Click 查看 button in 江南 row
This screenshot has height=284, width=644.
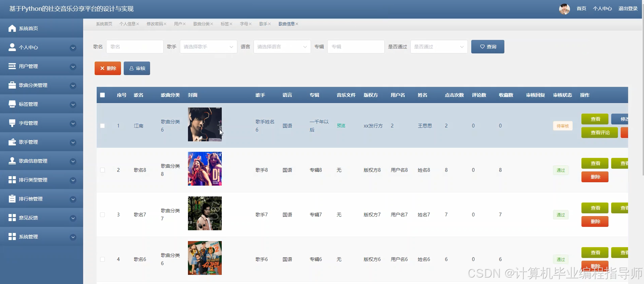click(x=595, y=119)
